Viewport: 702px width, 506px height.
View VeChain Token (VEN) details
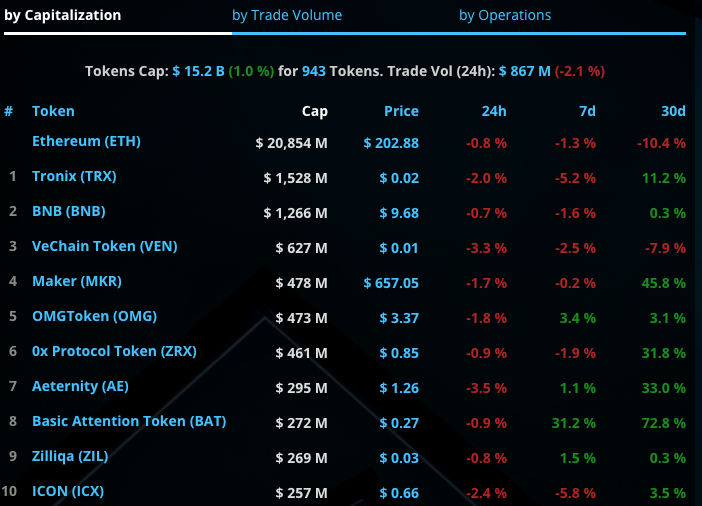point(104,247)
